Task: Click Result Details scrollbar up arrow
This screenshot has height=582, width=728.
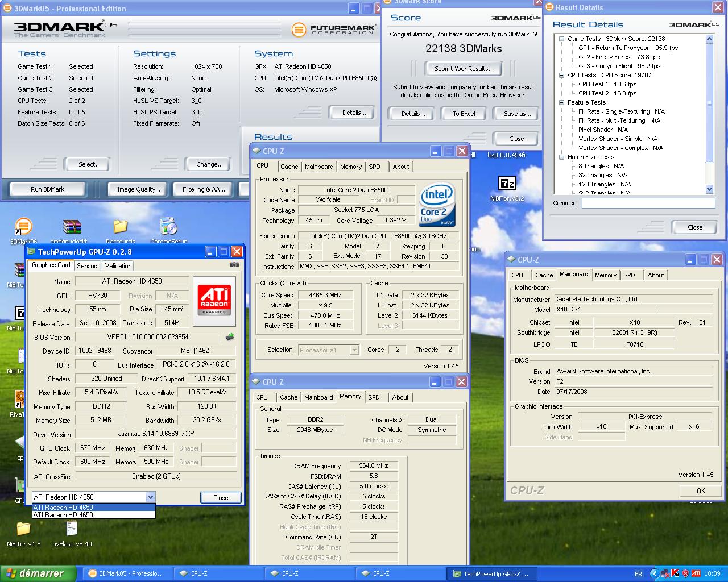Action: coord(709,39)
